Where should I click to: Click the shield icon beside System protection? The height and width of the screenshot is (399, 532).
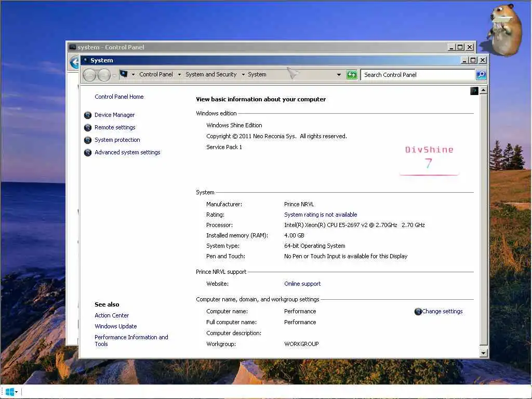[x=87, y=140]
